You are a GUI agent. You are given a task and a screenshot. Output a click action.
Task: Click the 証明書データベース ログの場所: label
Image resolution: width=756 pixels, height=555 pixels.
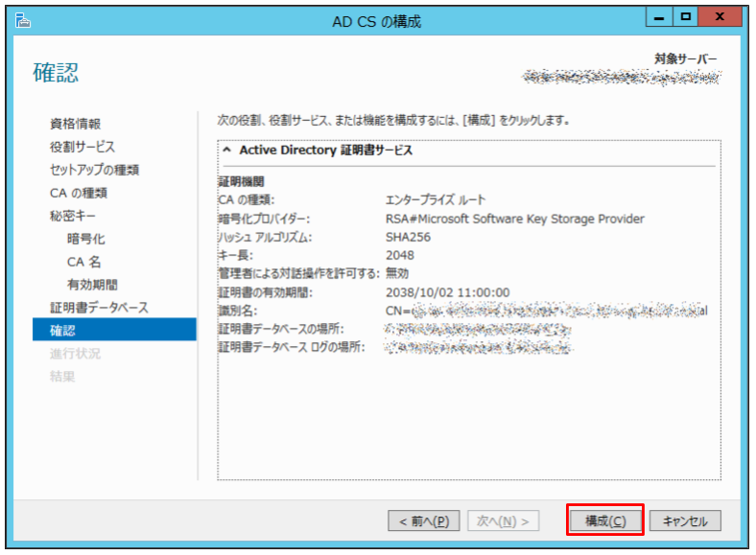pyautogui.click(x=292, y=347)
